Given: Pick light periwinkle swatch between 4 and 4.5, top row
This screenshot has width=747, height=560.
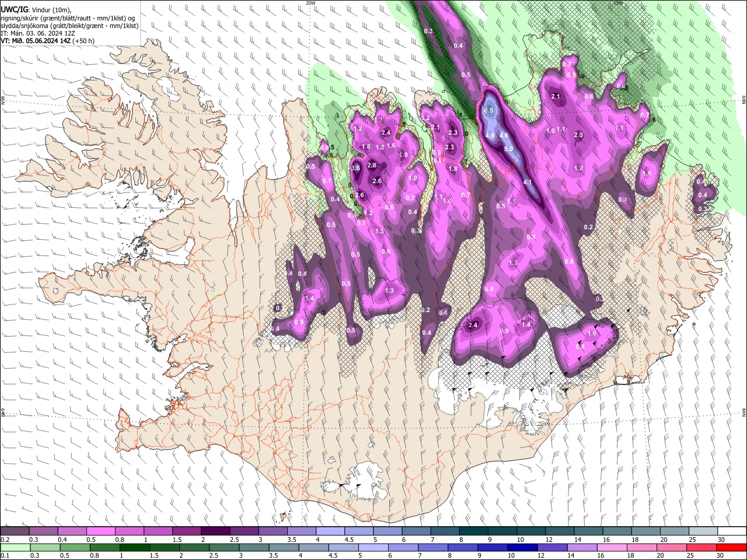Looking at the screenshot, I should [330, 531].
